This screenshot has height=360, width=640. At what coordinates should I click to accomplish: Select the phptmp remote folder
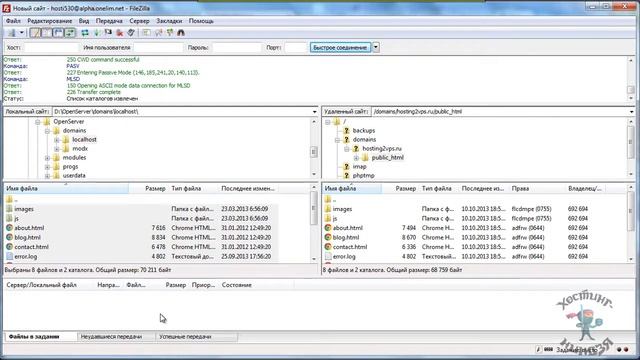click(x=363, y=176)
